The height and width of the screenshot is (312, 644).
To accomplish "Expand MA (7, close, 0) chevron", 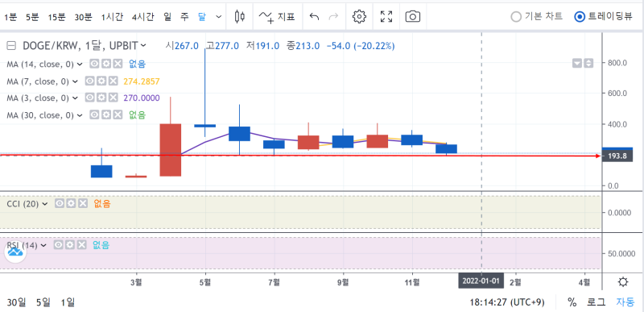I will pyautogui.click(x=75, y=81).
